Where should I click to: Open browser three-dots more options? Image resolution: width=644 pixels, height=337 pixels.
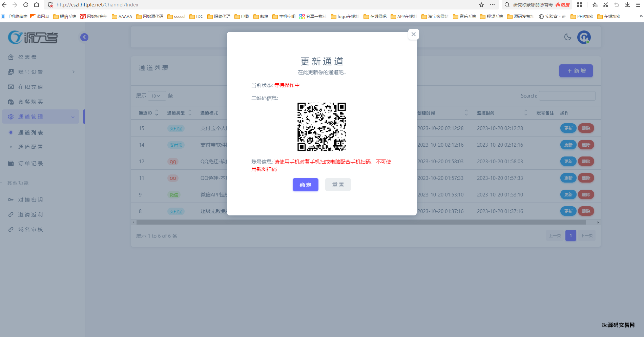pos(492,5)
